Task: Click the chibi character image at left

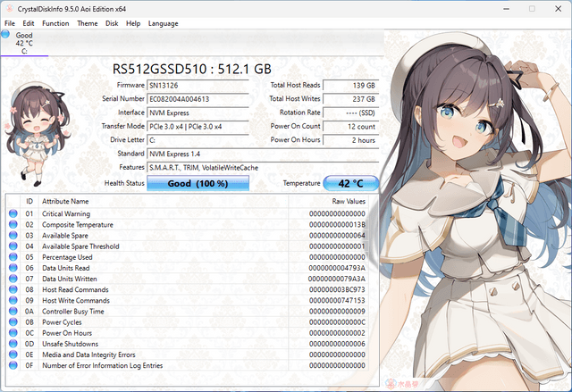Action: pos(37,134)
